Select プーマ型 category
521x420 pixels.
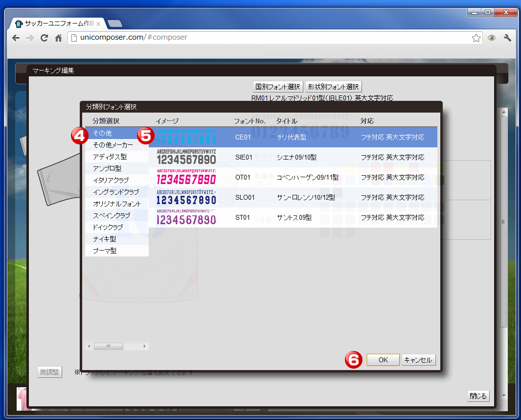pos(116,251)
